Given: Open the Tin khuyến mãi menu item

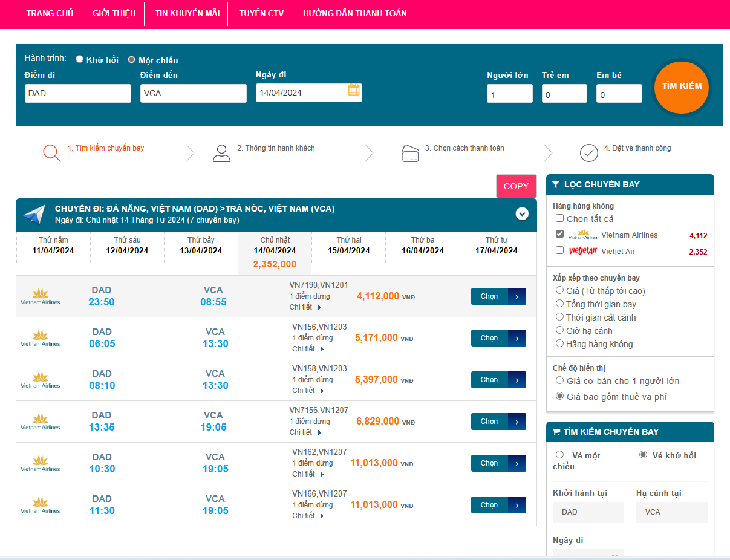Looking at the screenshot, I should [187, 13].
